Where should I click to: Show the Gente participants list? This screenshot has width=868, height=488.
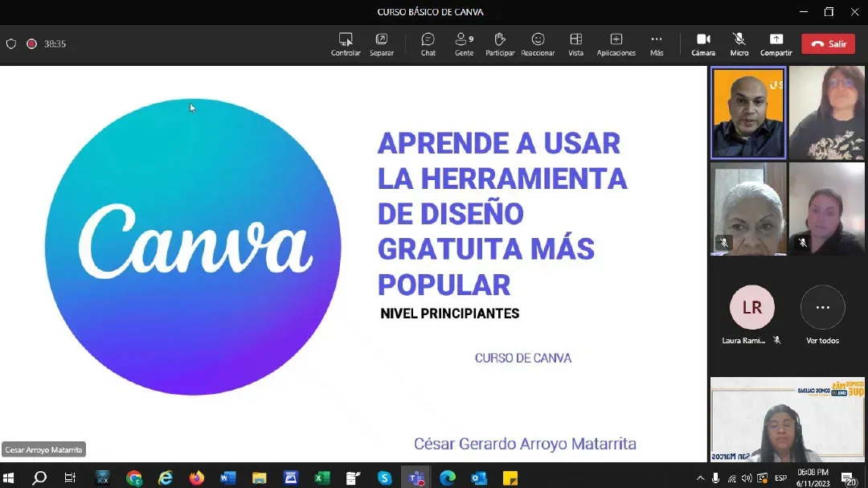[464, 43]
